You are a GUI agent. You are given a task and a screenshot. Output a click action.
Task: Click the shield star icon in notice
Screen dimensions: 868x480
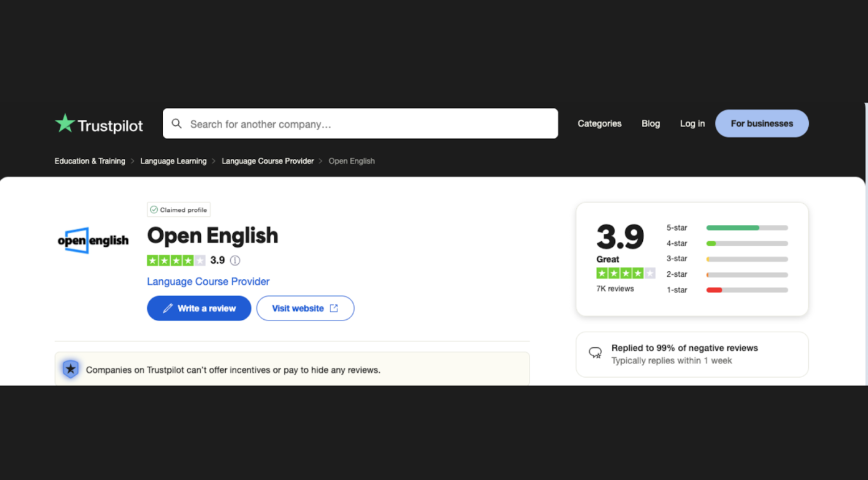coord(70,369)
